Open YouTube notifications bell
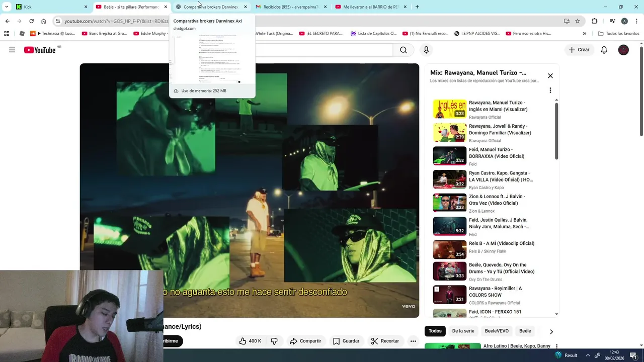 [604, 50]
